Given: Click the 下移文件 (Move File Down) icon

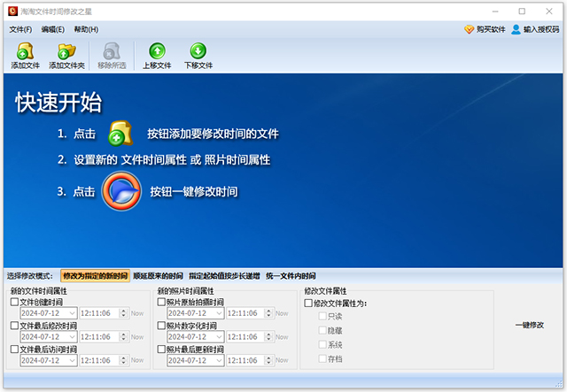Looking at the screenshot, I should click(198, 51).
